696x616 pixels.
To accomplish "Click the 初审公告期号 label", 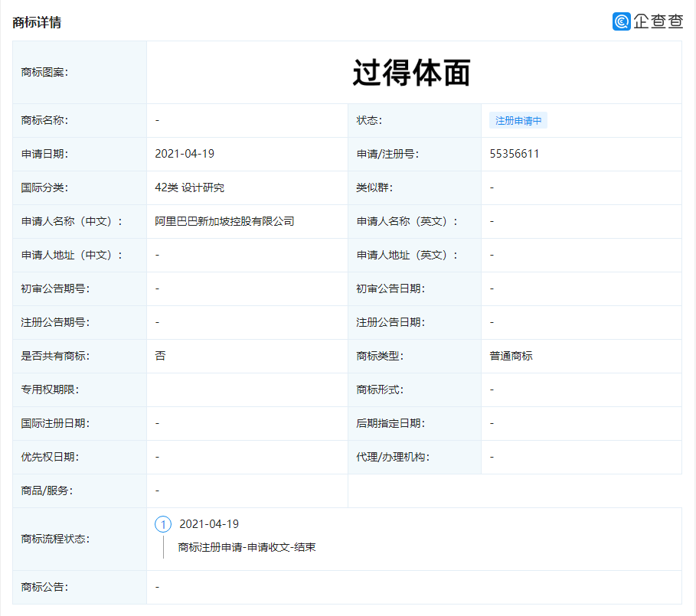I will click(55, 288).
